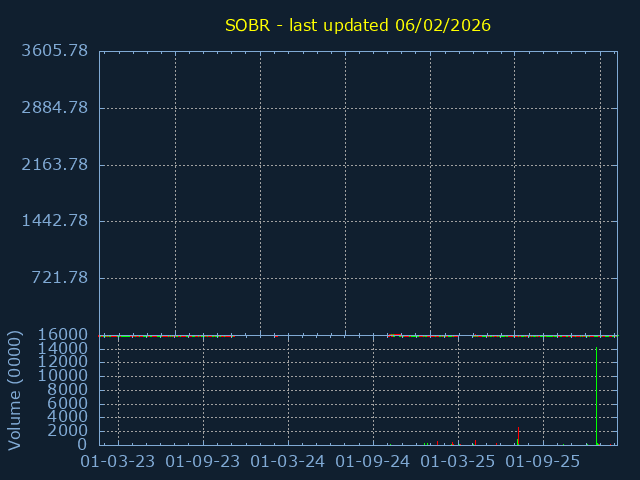Select the 721.78 price axis label
This screenshot has height=480, width=640.
[60, 278]
